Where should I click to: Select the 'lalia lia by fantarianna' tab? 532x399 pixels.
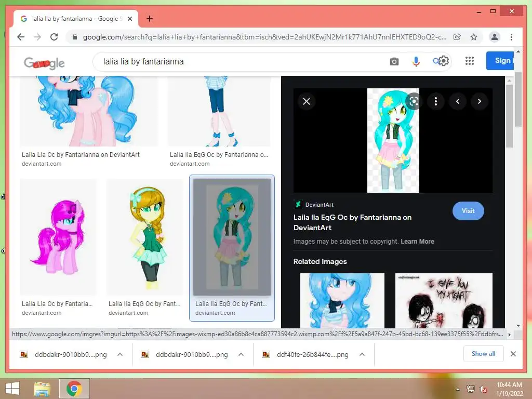coord(76,19)
